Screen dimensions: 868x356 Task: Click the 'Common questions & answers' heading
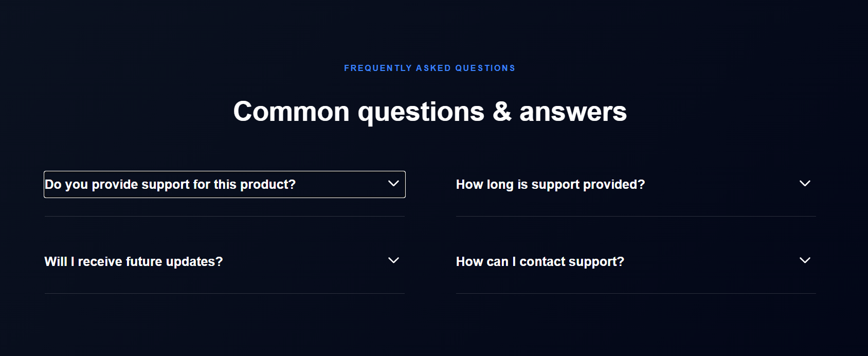tap(430, 111)
